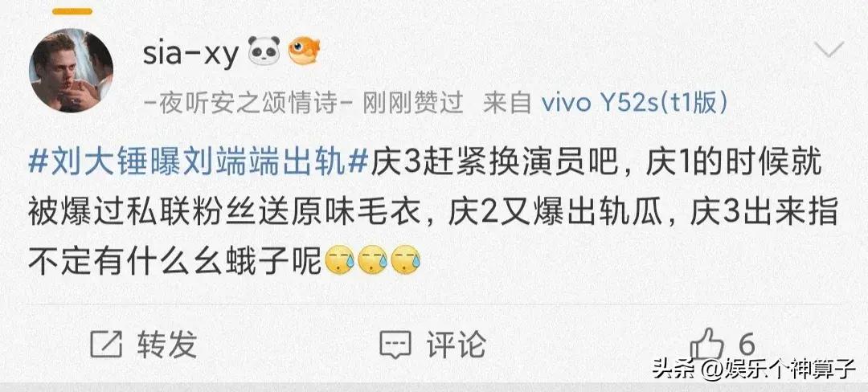Click the like count 6
868x392 pixels.
(747, 345)
